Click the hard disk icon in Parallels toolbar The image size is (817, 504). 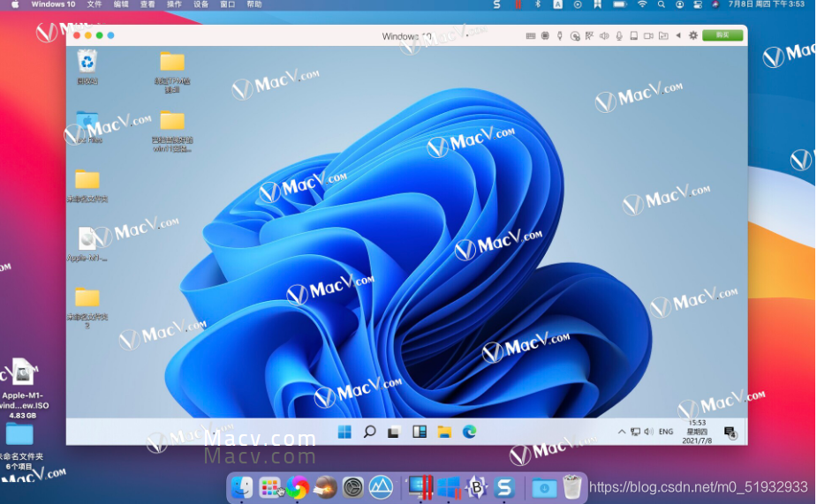click(x=633, y=36)
